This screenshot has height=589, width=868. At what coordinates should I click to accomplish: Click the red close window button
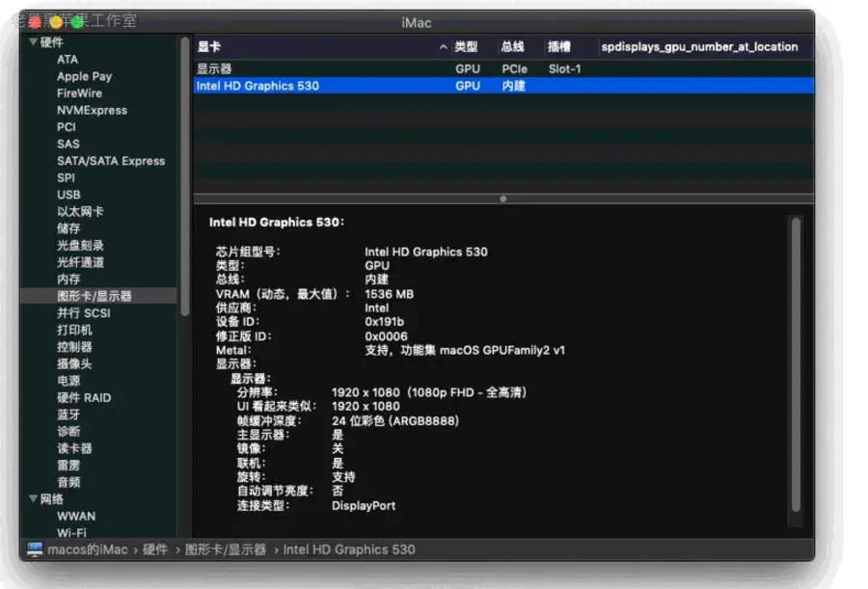pyautogui.click(x=35, y=22)
